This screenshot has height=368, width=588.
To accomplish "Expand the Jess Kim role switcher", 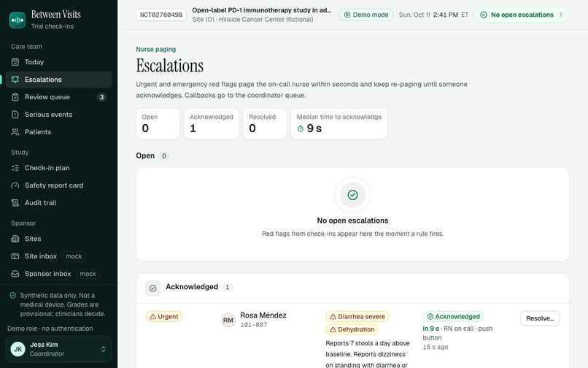I will click(x=58, y=349).
